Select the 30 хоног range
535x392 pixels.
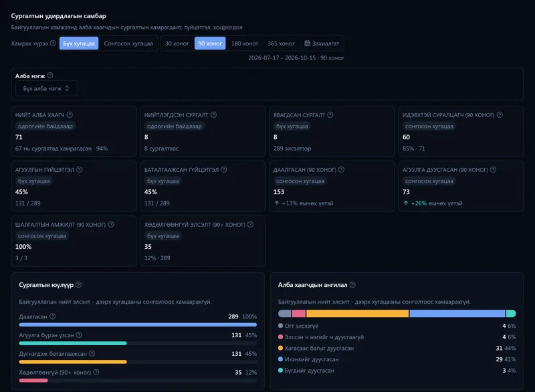click(x=177, y=43)
